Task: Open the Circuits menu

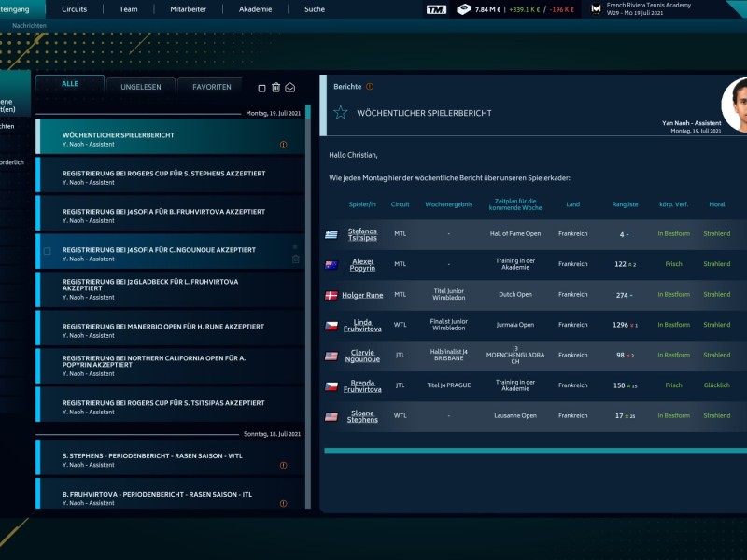Action: (x=73, y=9)
